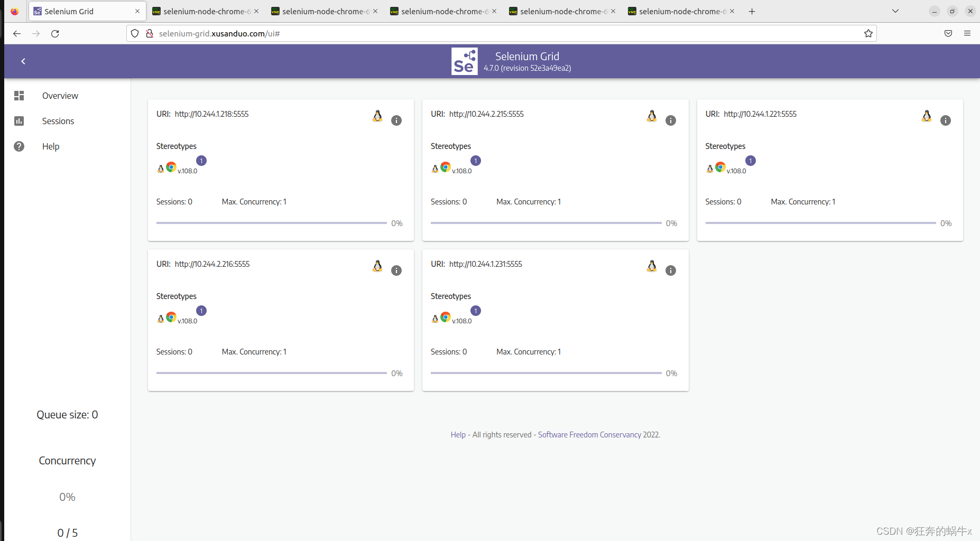Show info for node 10.244.1.221:5555
Image resolution: width=980 pixels, height=541 pixels.
coord(946,120)
